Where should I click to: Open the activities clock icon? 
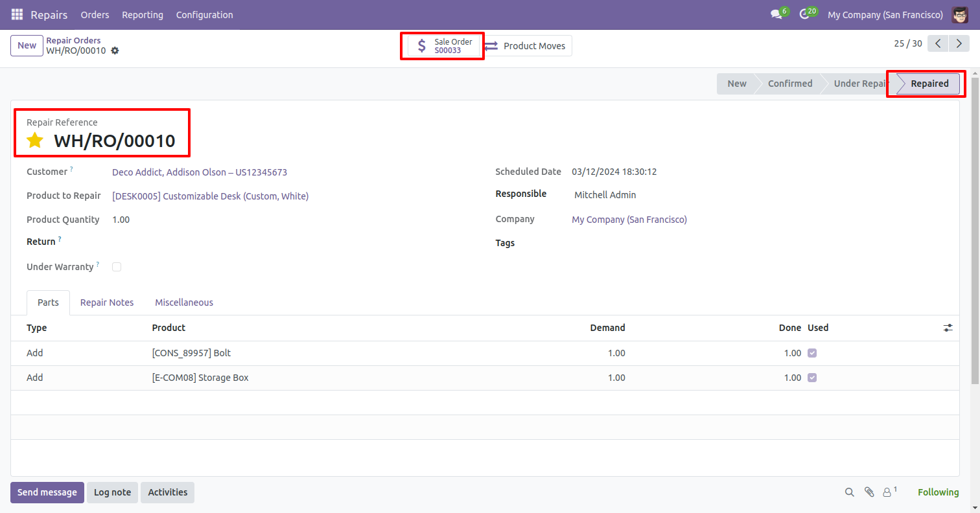[x=805, y=14]
